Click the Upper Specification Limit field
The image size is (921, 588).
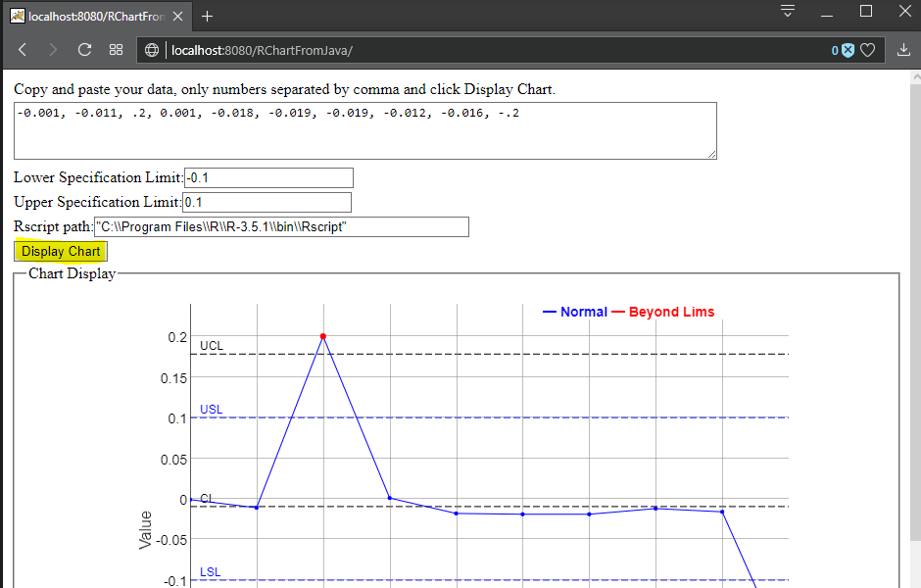[x=267, y=203]
